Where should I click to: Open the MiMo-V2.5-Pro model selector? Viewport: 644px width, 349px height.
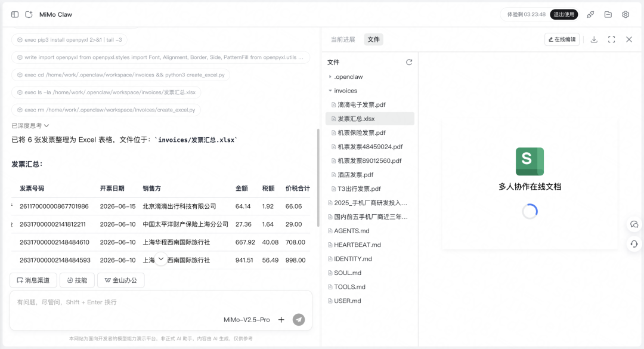246,319
